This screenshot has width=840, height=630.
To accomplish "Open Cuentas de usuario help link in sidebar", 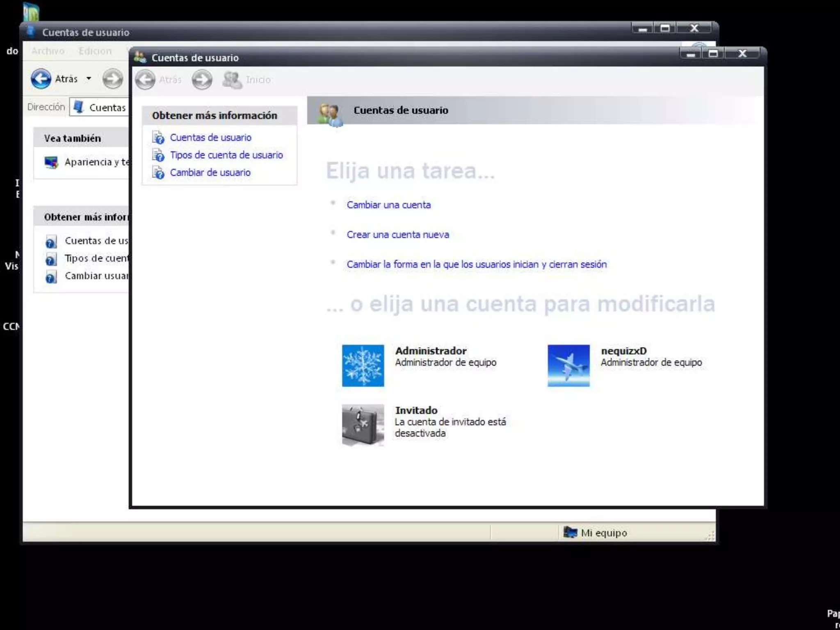I will point(210,137).
